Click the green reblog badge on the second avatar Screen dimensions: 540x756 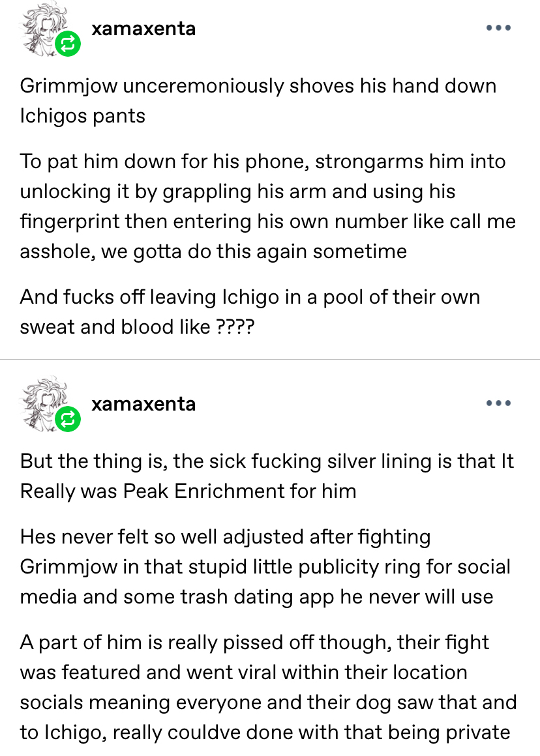(x=68, y=419)
